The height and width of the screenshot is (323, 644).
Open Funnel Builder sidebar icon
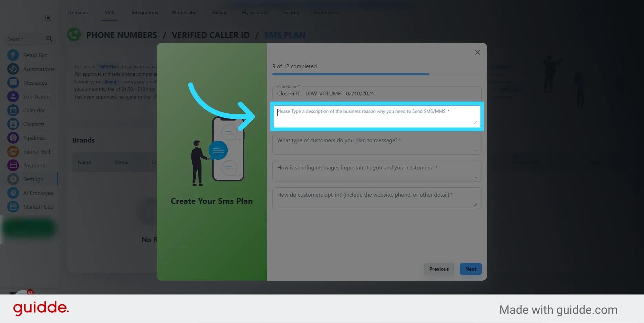13,152
